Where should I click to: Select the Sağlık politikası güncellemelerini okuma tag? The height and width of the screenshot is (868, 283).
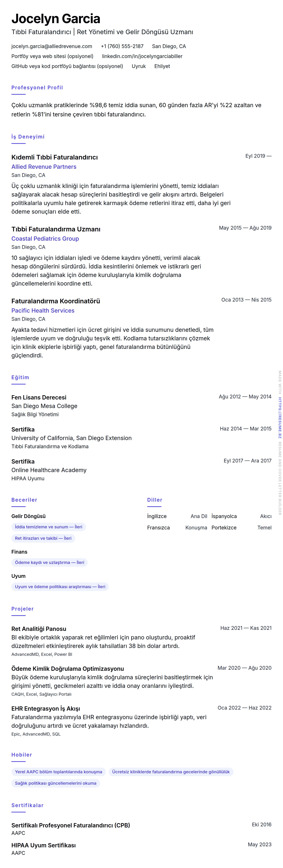coord(56,783)
